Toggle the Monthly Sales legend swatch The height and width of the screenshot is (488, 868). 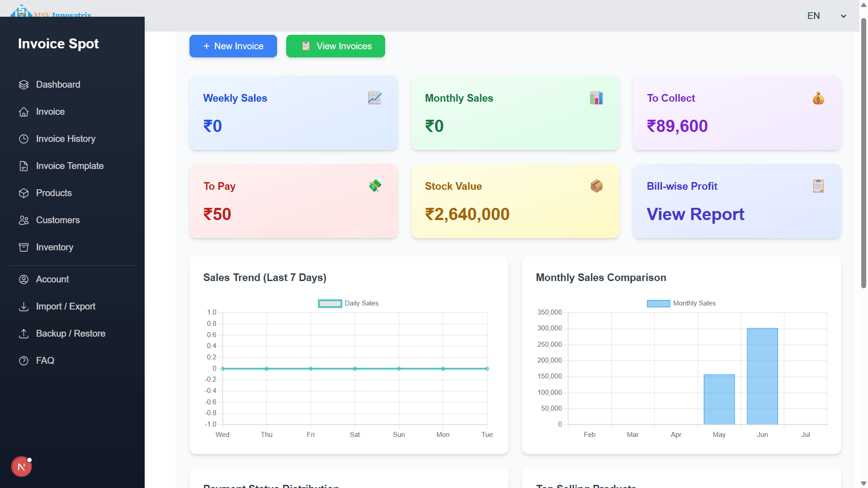658,303
